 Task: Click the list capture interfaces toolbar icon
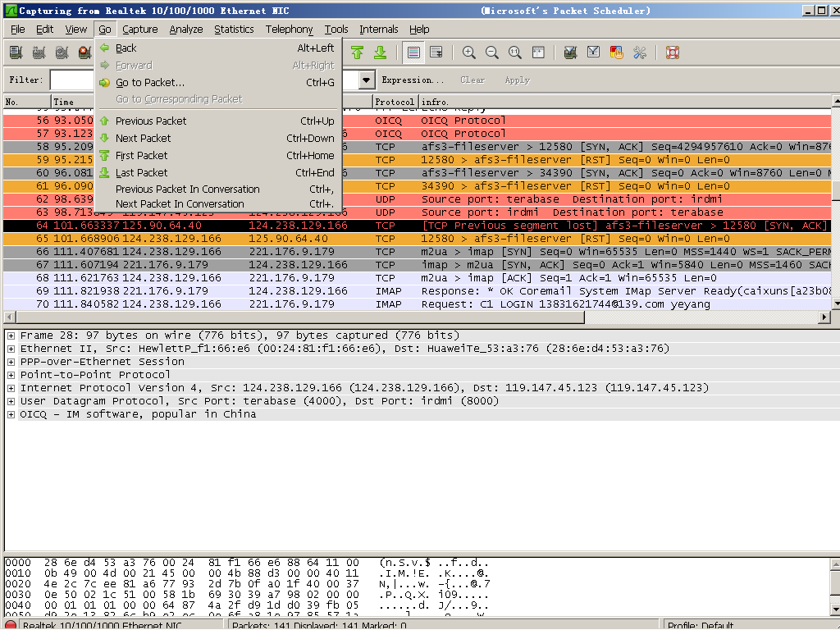[16, 52]
